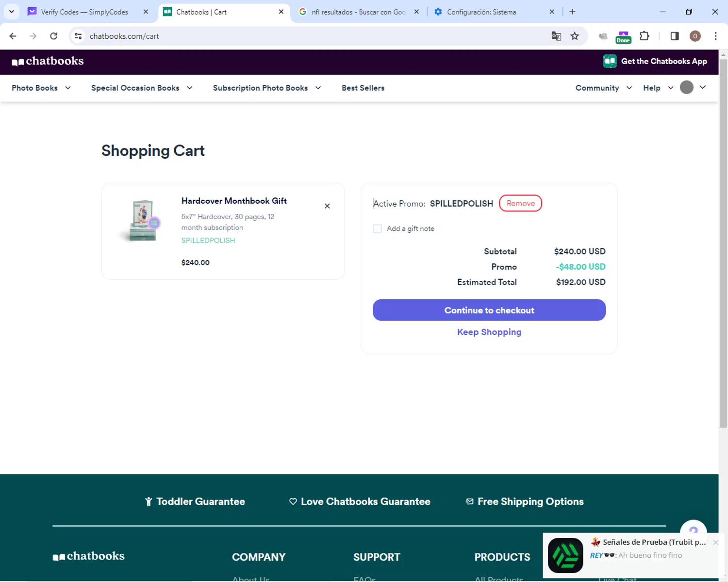Switch to Configuración: Sistema tab
This screenshot has height=582, width=728.
pyautogui.click(x=493, y=12)
